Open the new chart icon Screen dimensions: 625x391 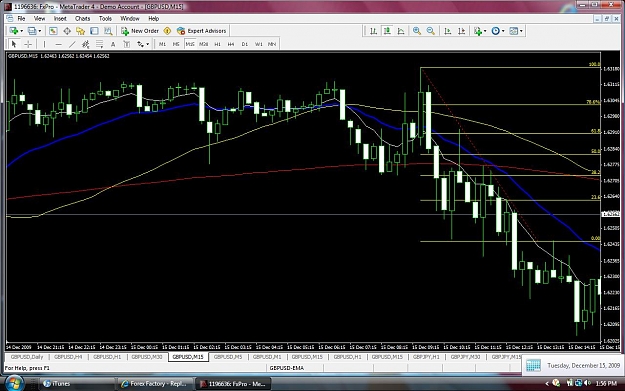(14, 31)
